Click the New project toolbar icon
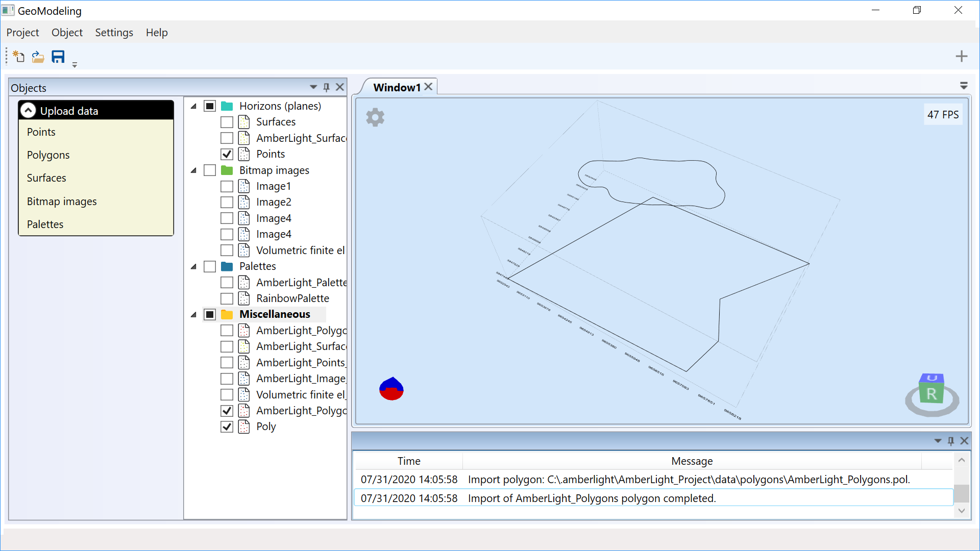This screenshot has height=551, width=980. (x=18, y=56)
